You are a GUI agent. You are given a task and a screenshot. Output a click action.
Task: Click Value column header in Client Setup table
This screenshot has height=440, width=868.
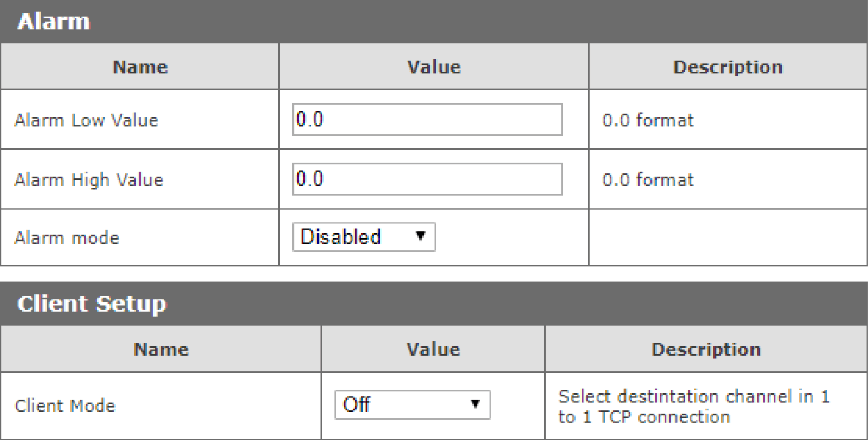point(433,349)
